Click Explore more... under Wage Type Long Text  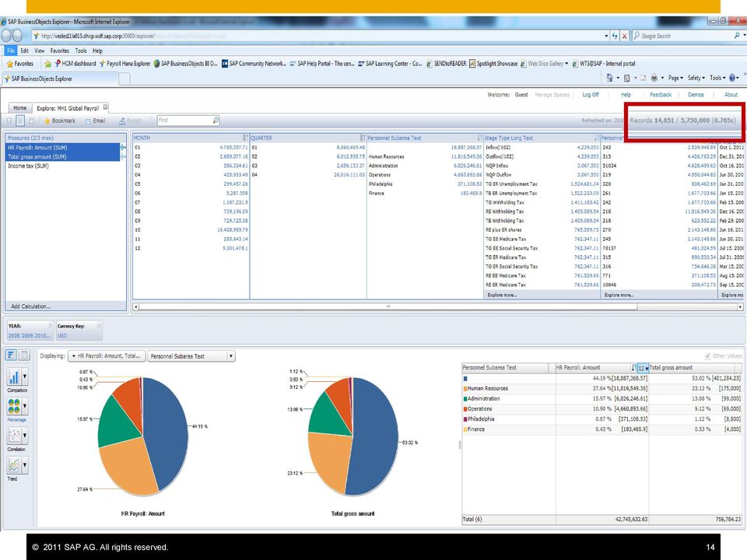point(502,295)
